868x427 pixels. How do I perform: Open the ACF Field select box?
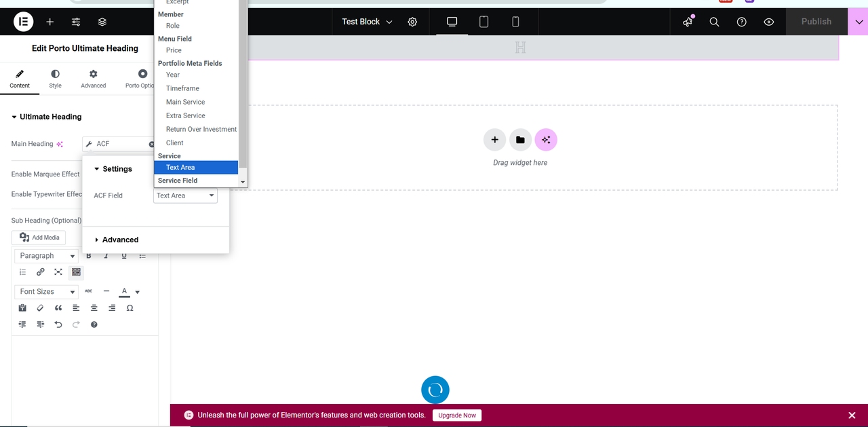[x=185, y=196]
